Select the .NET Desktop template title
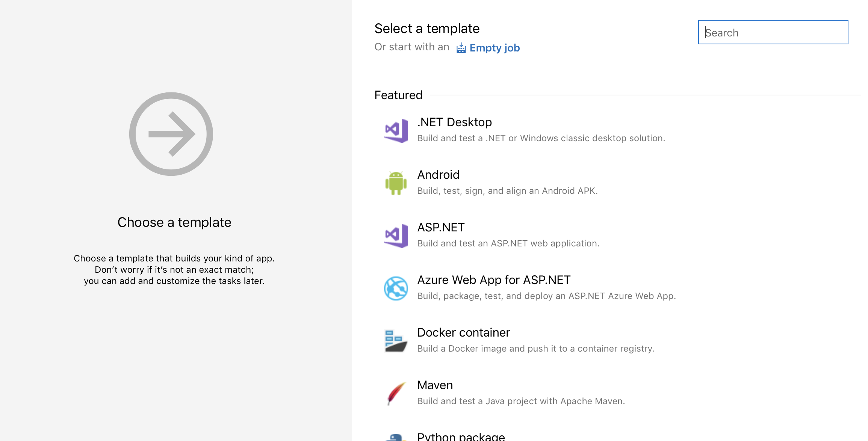 [x=454, y=122]
